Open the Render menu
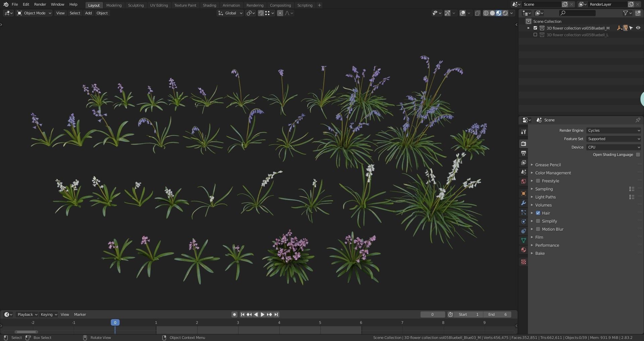 pyautogui.click(x=40, y=4)
